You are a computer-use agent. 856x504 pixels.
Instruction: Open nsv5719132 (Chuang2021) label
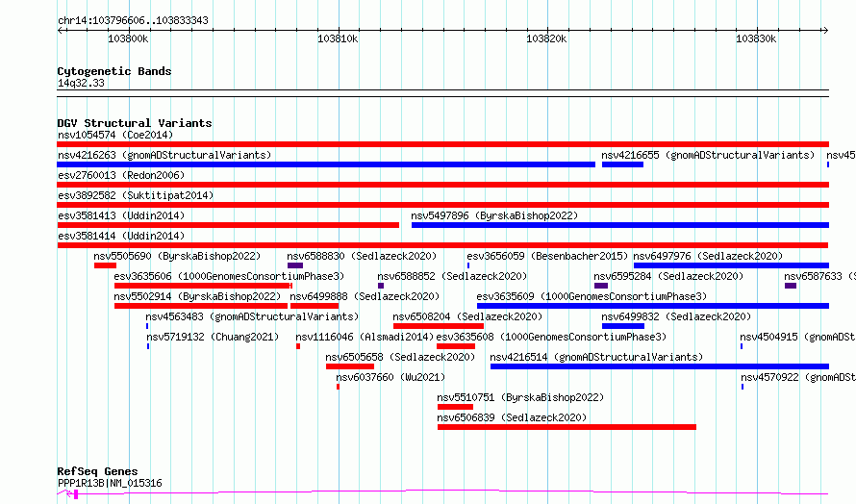click(213, 337)
